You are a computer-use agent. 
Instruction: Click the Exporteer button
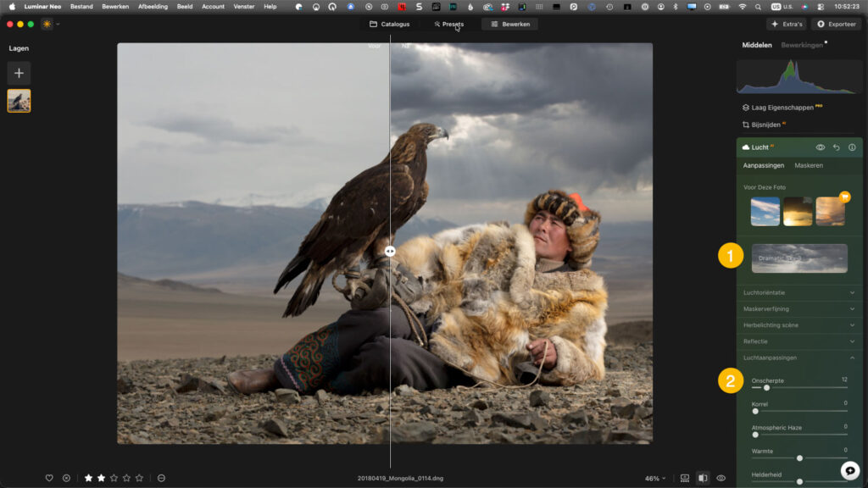pyautogui.click(x=837, y=25)
